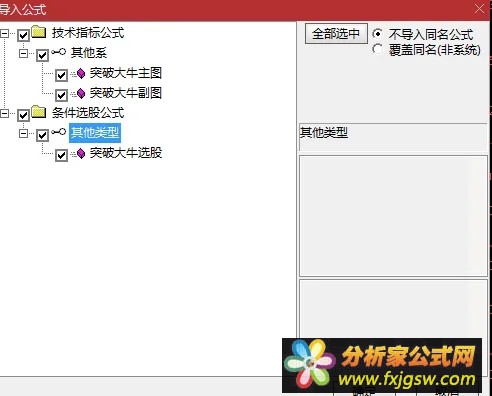Click the 条件选股公式 folder icon
The image size is (492, 396).
[39, 112]
